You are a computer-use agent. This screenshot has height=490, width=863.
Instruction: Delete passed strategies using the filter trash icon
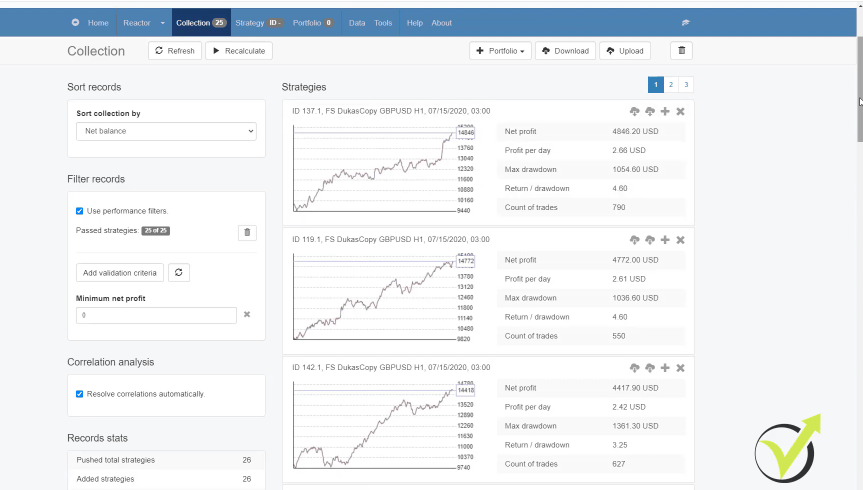tap(248, 233)
